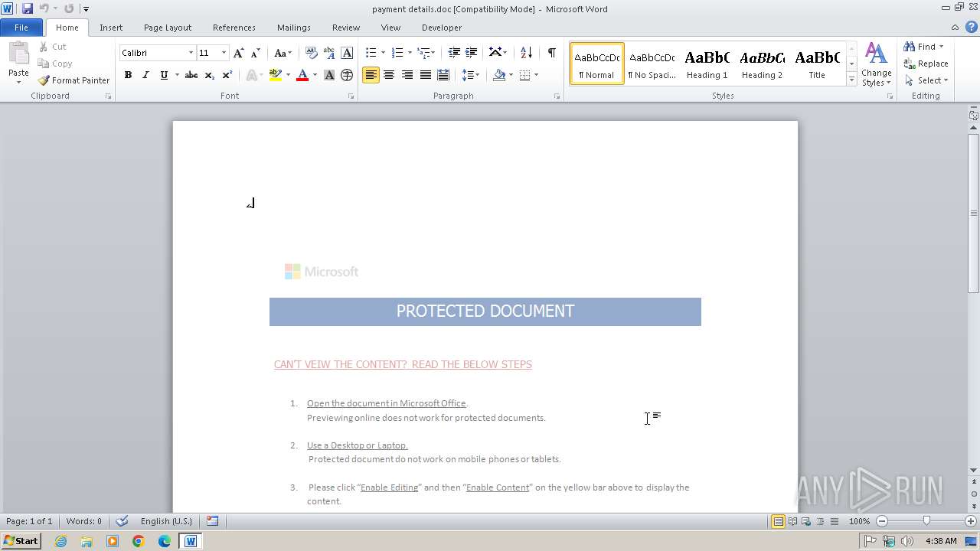The width and height of the screenshot is (980, 551).
Task: Switch to the Insert tab
Action: point(111,28)
